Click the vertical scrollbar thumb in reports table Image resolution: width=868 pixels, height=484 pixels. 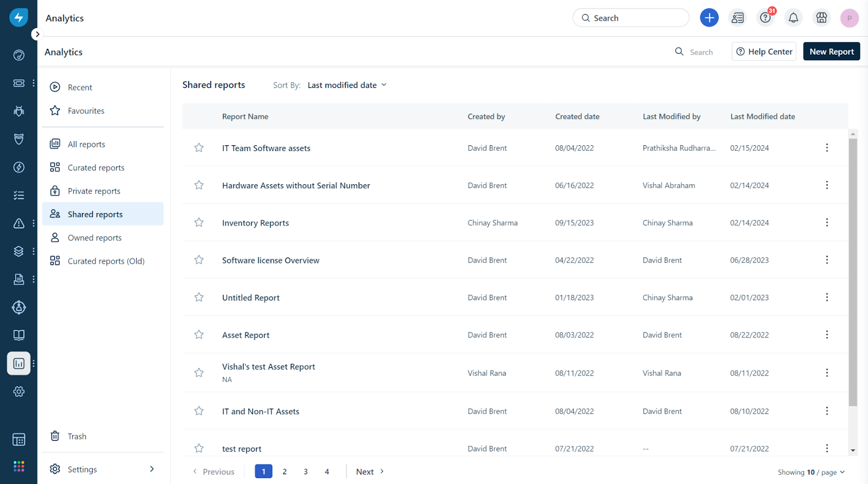[x=853, y=272]
